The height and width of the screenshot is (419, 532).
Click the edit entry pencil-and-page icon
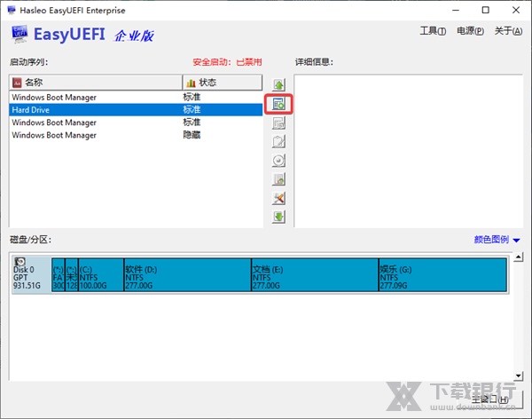click(x=278, y=142)
